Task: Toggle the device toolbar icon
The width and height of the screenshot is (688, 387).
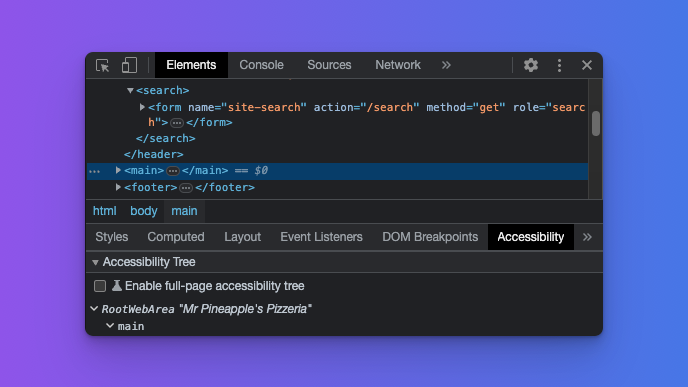Action: coord(129,65)
